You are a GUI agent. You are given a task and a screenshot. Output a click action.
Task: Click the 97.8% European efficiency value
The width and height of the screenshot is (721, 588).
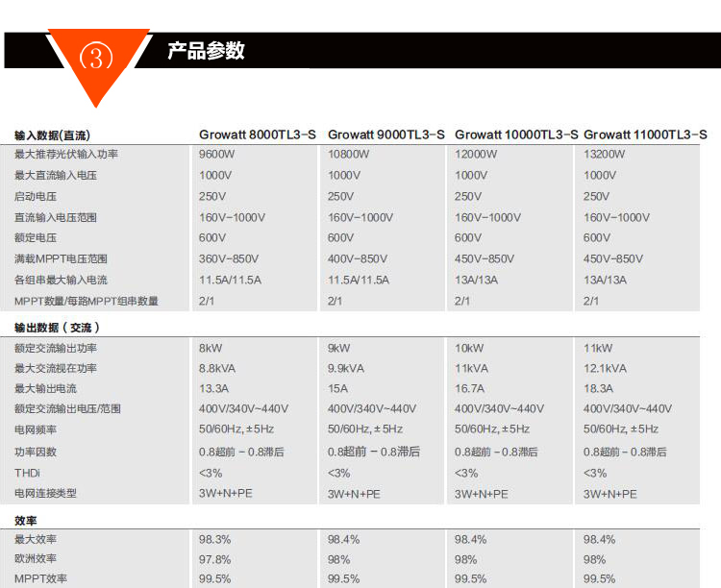(x=214, y=559)
